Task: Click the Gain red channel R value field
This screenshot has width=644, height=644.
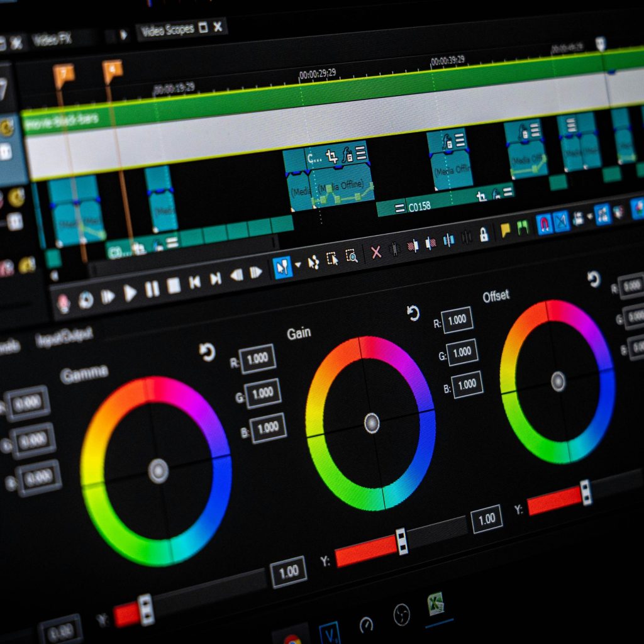Action: tap(457, 320)
